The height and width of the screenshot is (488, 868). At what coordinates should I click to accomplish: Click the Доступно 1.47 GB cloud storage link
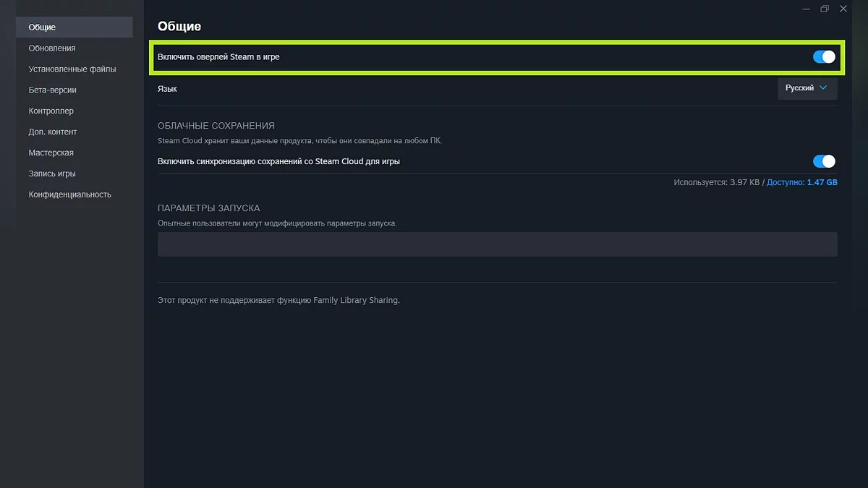click(x=801, y=183)
